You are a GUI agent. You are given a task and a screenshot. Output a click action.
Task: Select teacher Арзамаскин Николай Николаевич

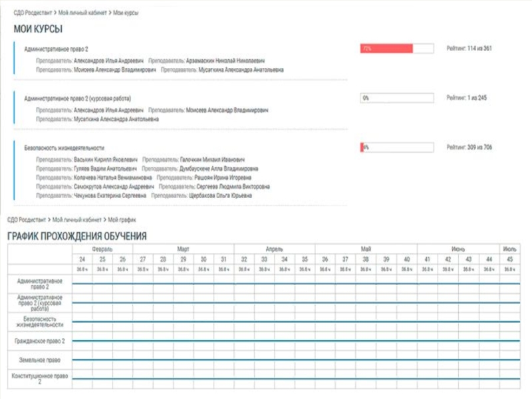point(225,60)
